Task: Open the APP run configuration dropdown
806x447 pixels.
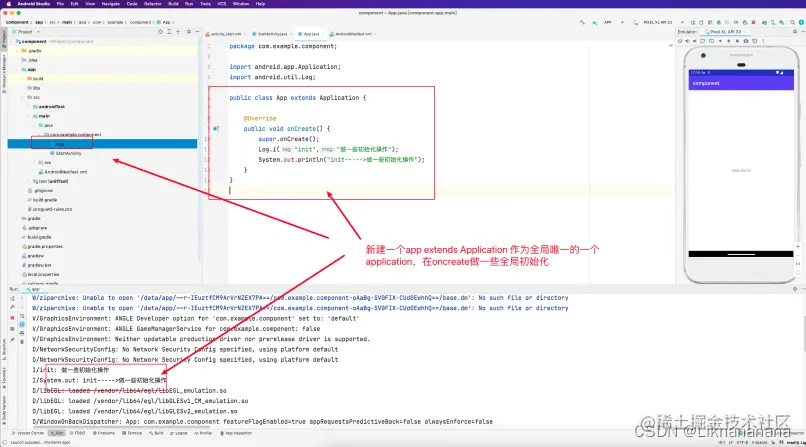Action: click(x=613, y=23)
